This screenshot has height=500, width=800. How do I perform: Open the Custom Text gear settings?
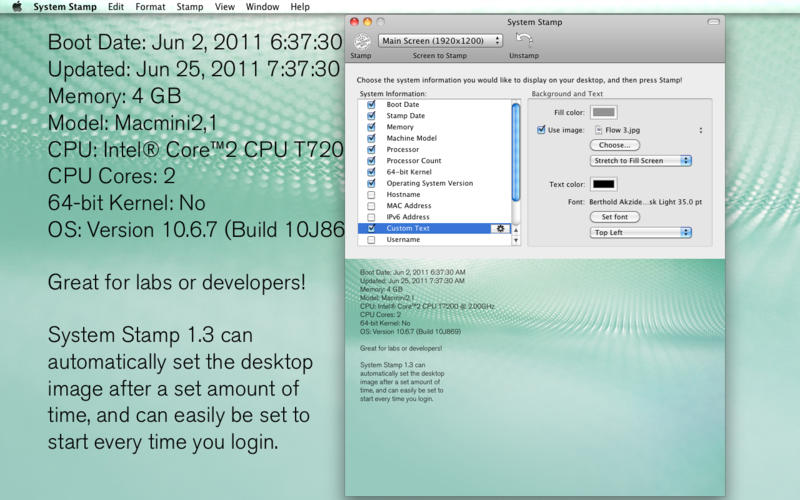point(500,228)
